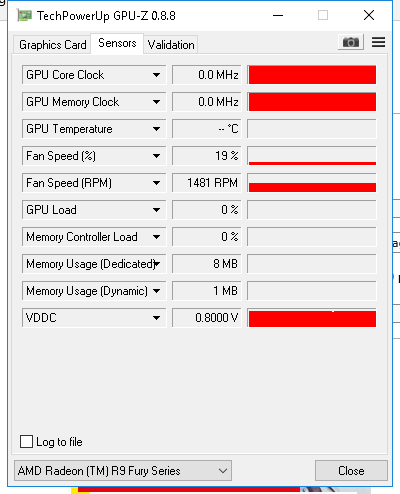
Task: Expand the GPU Memory Clock dropdown arrow
Action: pos(156,102)
